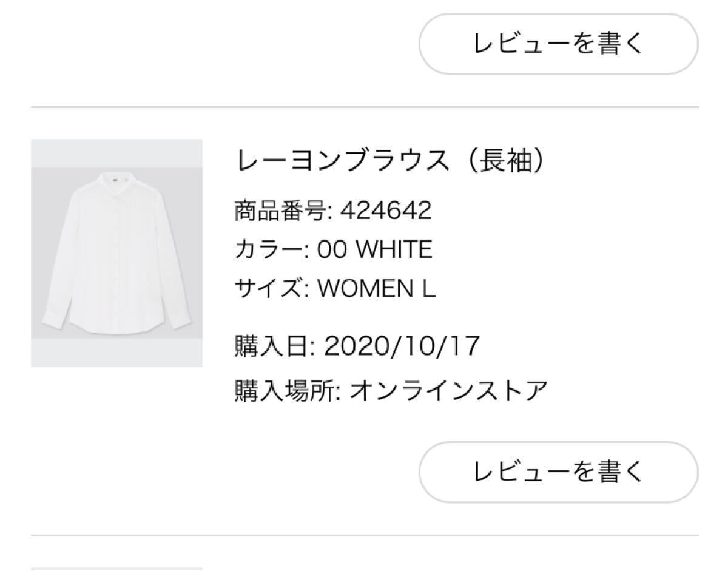The width and height of the screenshot is (728, 571).
Task: Click the 購入場所 label
Action: [288, 391]
